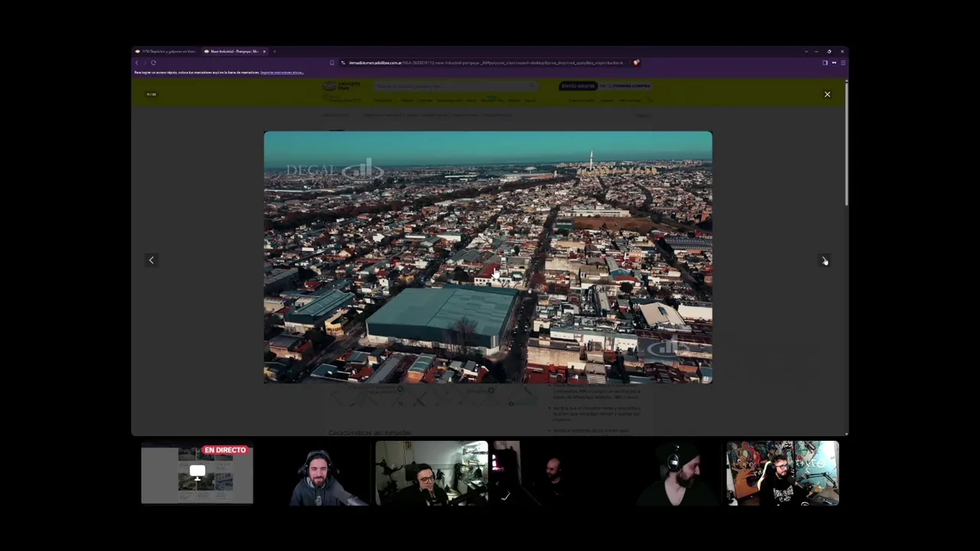Screen dimensions: 980x551
Task: Close the photo gallery overlay
Action: (x=827, y=94)
